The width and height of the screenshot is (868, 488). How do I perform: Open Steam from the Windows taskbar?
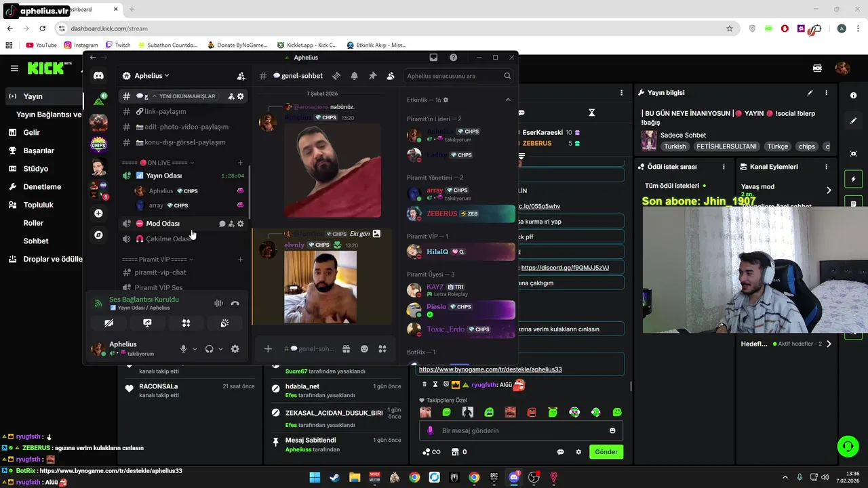tap(334, 477)
